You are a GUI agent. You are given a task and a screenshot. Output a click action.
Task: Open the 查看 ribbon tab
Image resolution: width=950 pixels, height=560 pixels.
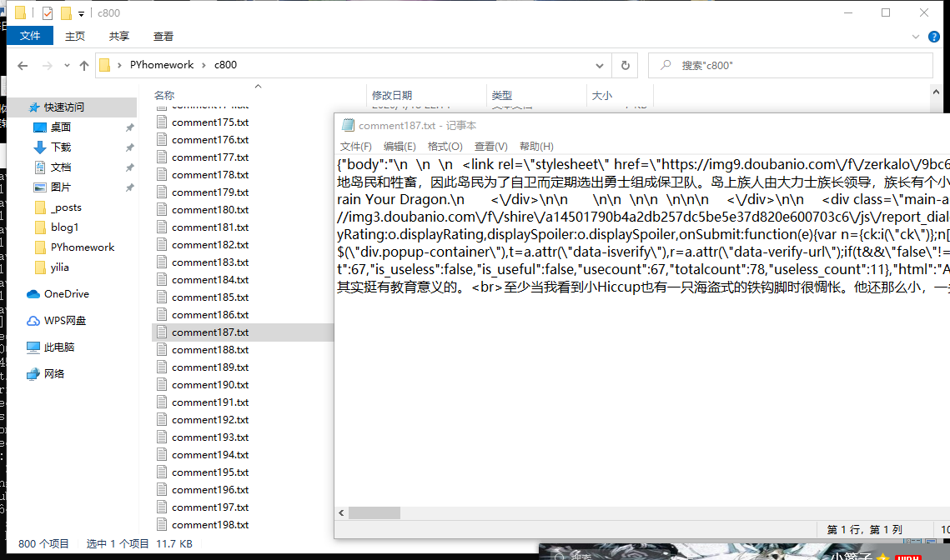click(163, 37)
